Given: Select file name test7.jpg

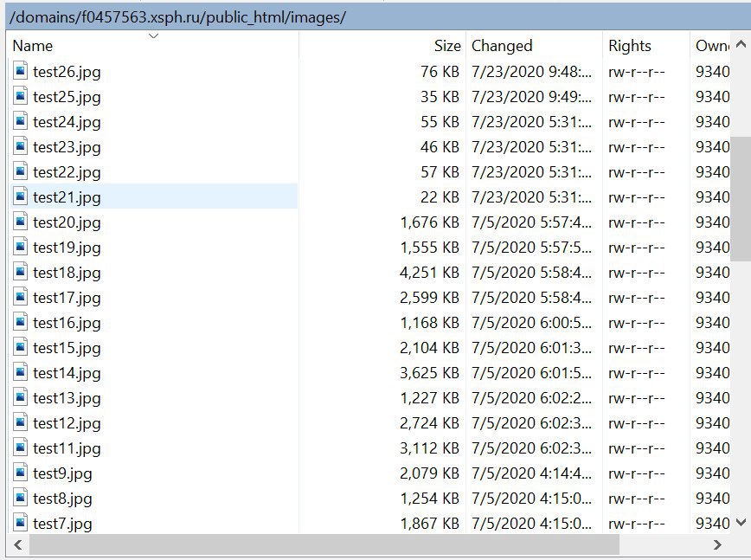Looking at the screenshot, I should click(x=63, y=524).
